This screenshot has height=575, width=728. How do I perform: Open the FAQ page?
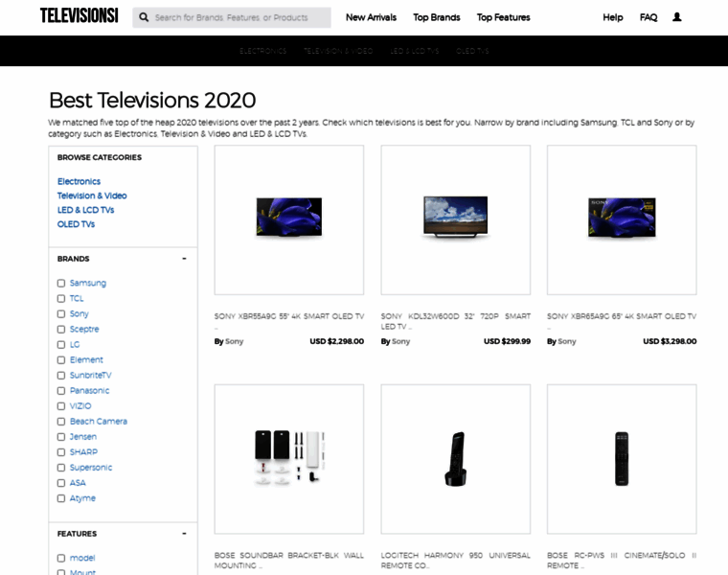pyautogui.click(x=648, y=17)
